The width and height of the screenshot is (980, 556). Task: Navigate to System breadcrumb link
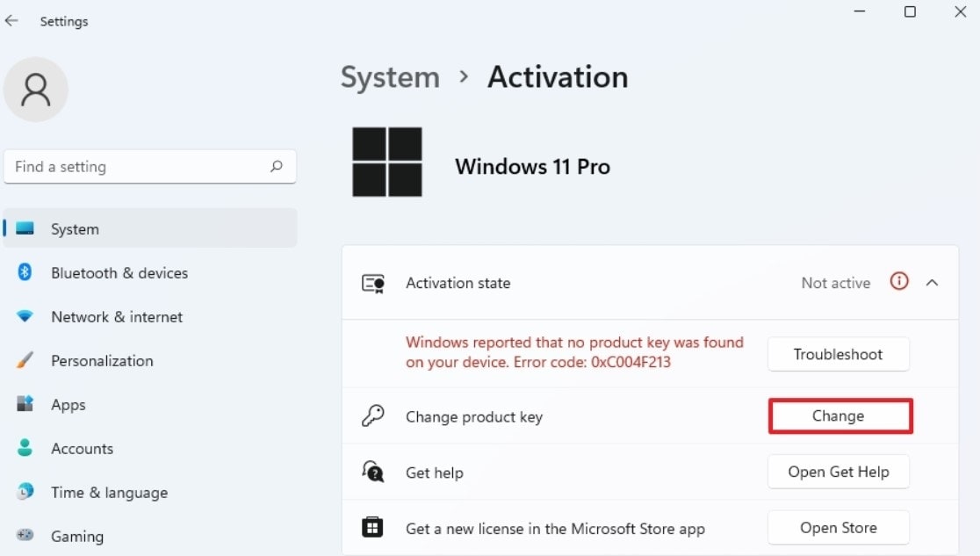tap(390, 77)
